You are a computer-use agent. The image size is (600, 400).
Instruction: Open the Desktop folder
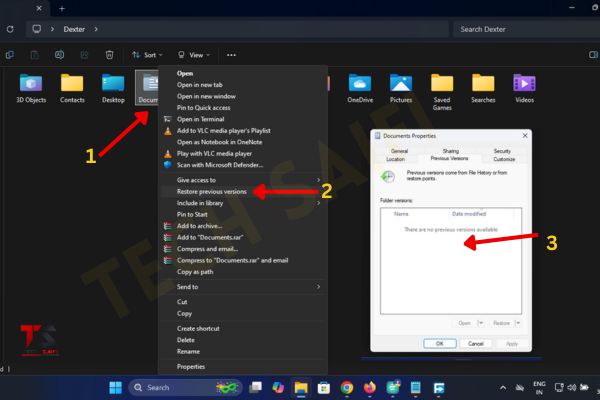tap(113, 88)
